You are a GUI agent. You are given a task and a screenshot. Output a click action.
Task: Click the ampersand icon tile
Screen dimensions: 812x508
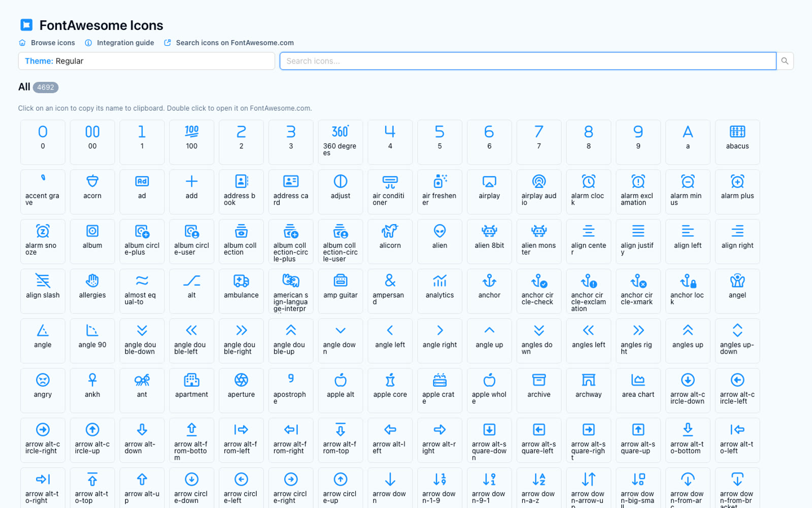click(390, 291)
